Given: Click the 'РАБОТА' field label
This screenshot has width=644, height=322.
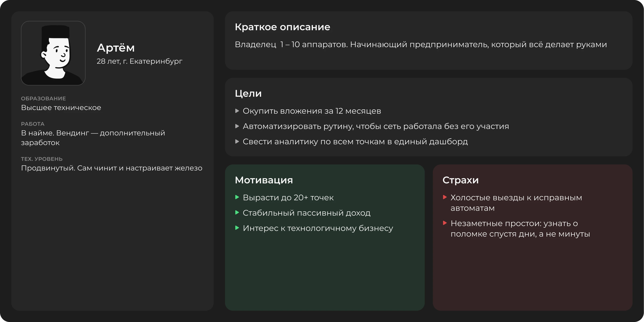Looking at the screenshot, I should pos(32,124).
